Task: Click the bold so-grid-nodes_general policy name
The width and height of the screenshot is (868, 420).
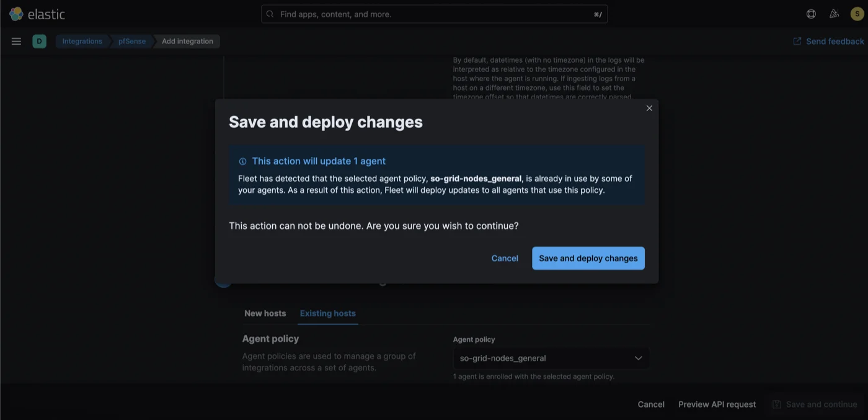Action: click(476, 179)
